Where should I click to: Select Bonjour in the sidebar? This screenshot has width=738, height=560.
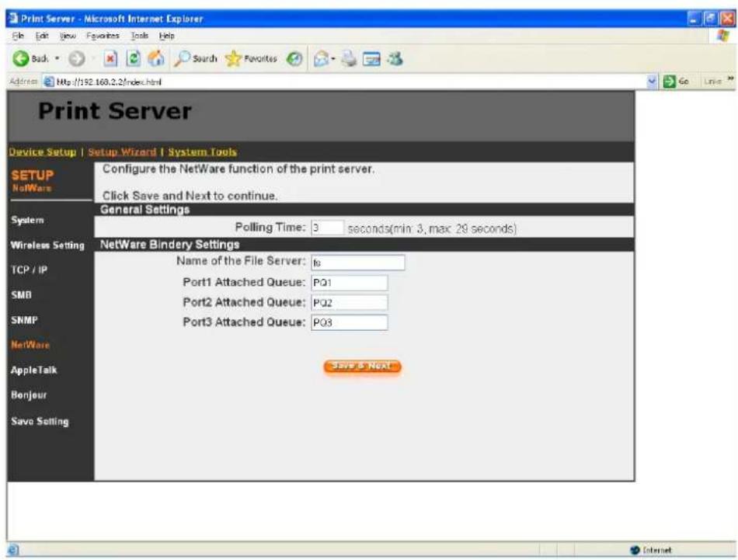pyautogui.click(x=29, y=395)
